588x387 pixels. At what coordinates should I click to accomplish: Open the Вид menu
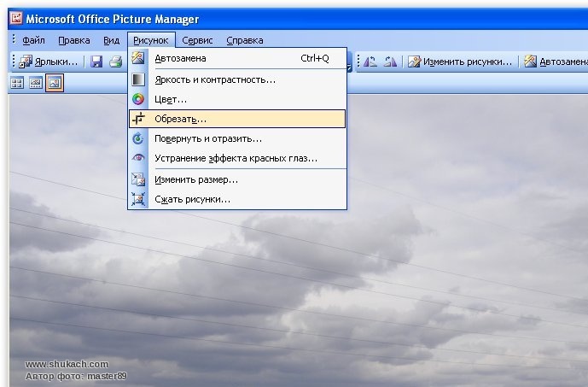coord(112,40)
